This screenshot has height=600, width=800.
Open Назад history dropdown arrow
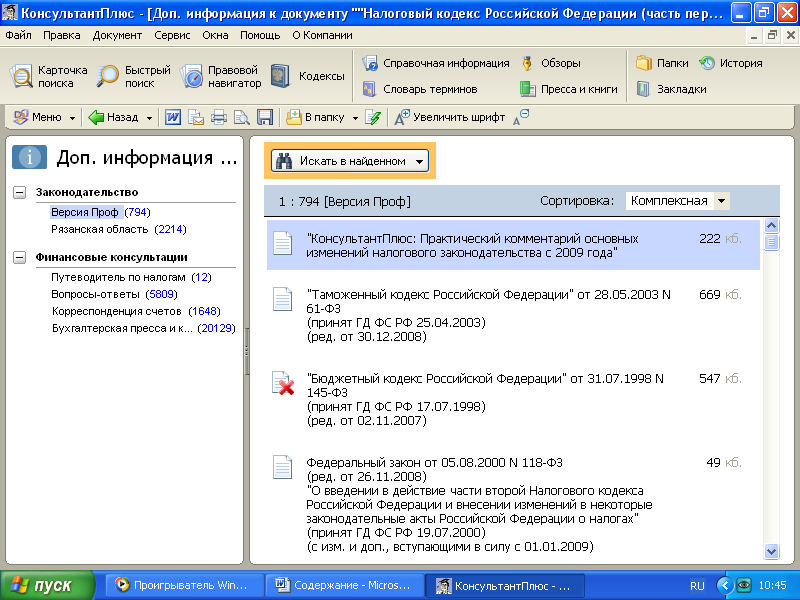point(149,118)
